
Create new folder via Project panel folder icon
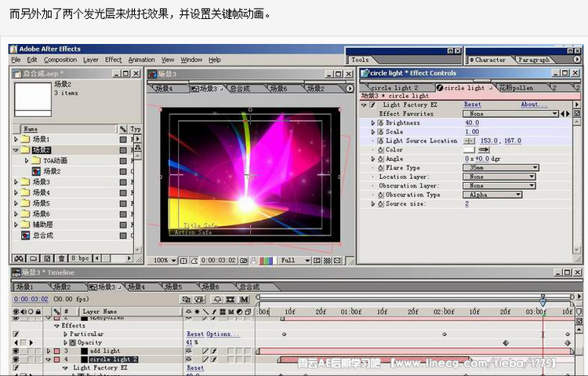[x=34, y=258]
